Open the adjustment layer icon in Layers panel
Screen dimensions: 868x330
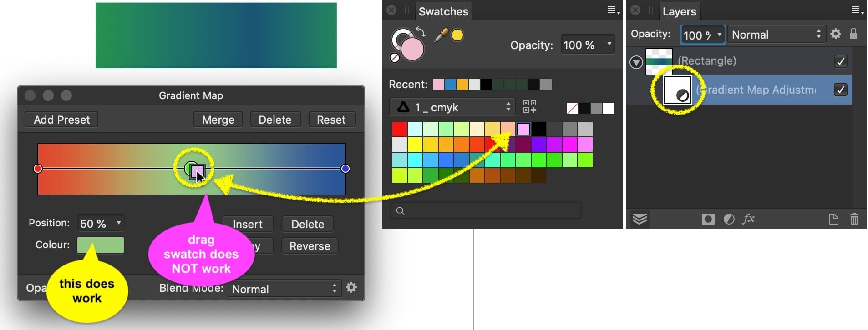coord(729,219)
